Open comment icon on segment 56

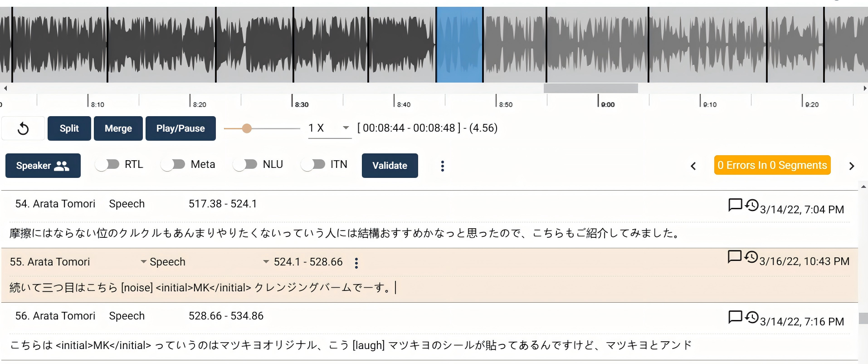pos(735,317)
